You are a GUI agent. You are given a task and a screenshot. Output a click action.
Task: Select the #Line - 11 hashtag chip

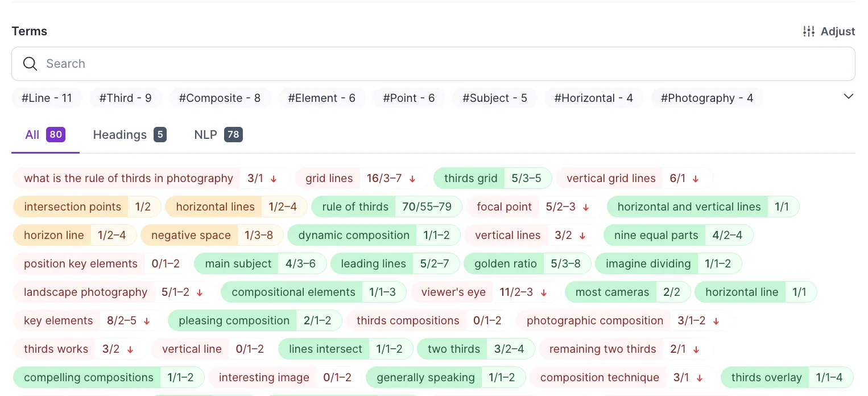(x=47, y=98)
